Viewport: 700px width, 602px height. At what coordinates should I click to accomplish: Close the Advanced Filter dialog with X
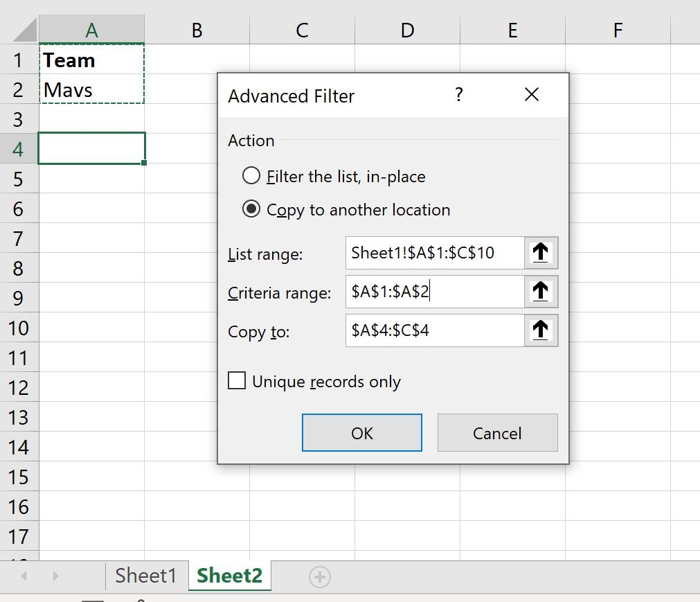coord(532,95)
